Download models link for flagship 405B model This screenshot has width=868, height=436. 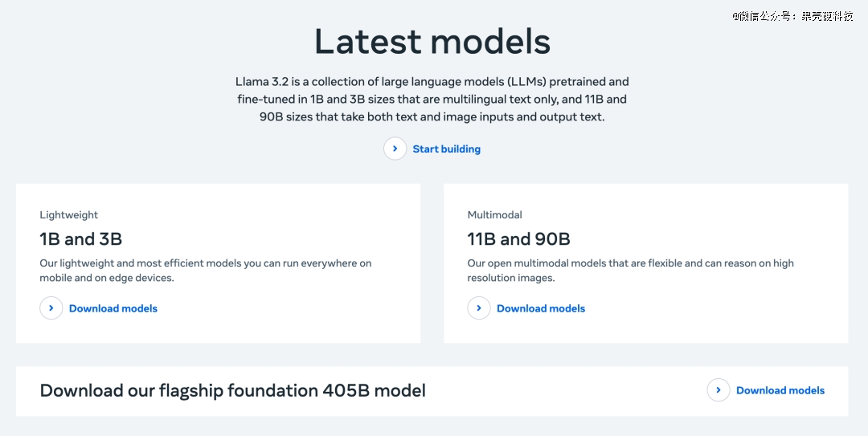(780, 390)
